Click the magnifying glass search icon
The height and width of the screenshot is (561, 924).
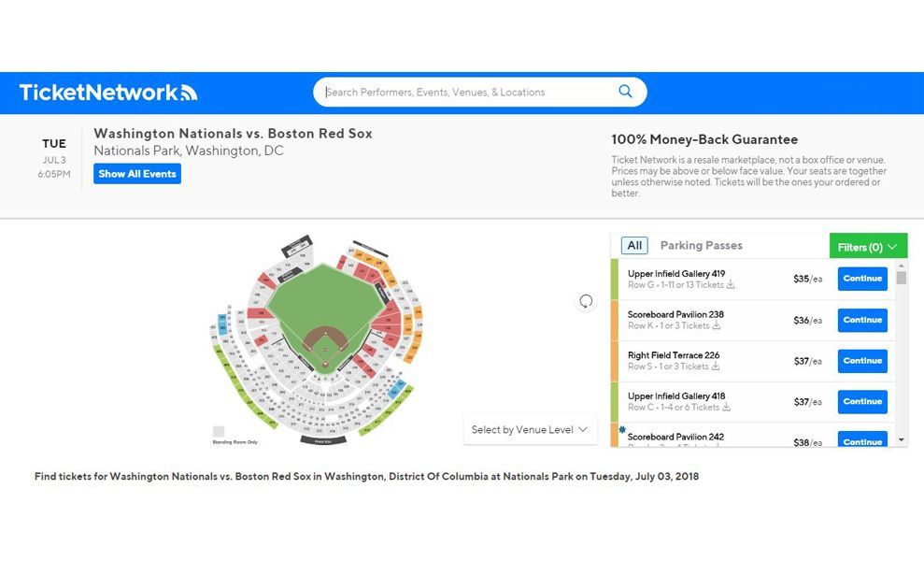625,92
